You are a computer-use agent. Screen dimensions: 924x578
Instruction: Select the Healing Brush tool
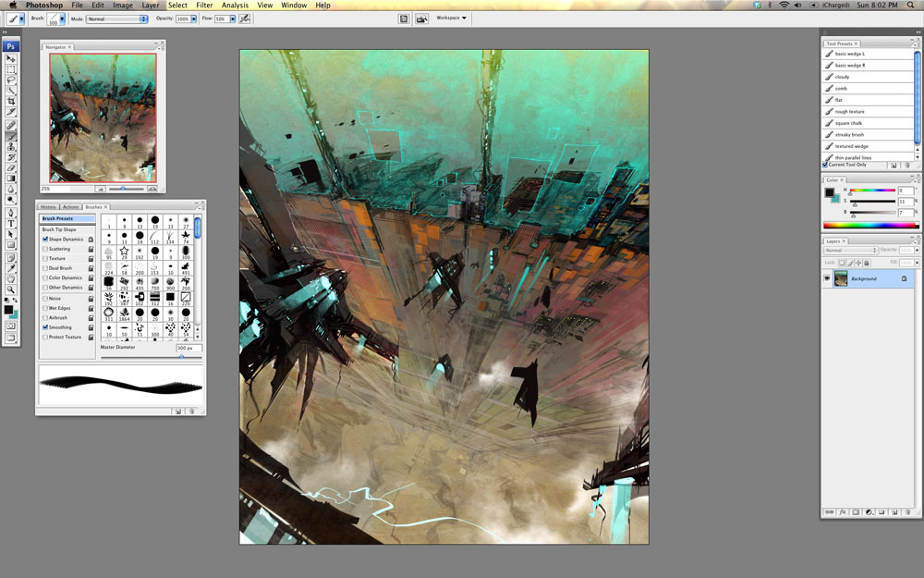(10, 125)
